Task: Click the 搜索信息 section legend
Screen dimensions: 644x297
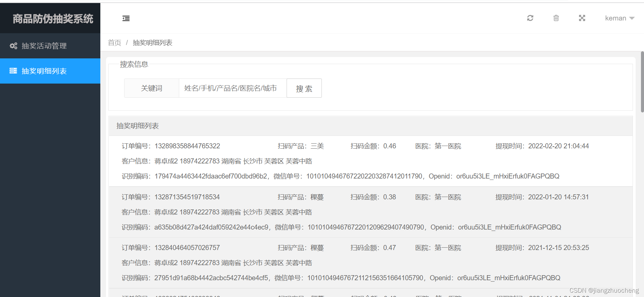Action: click(134, 64)
